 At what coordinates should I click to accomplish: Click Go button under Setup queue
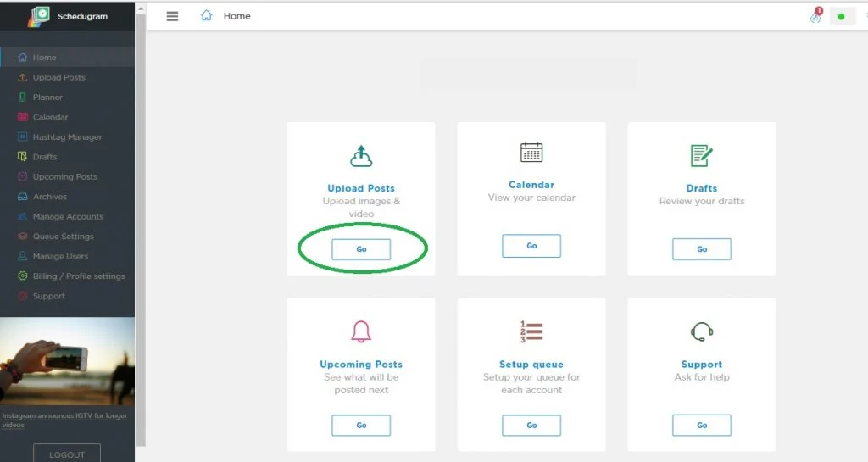tap(531, 425)
